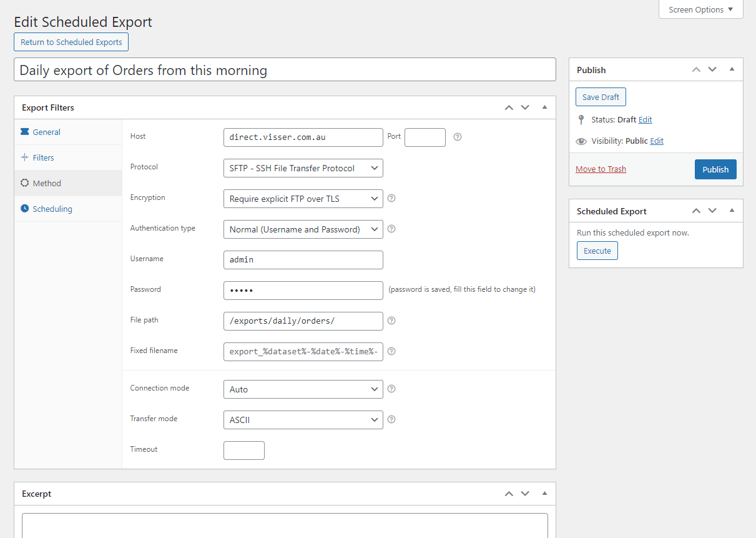Click the export title input field
Viewport: 756px width, 538px height.
285,69
